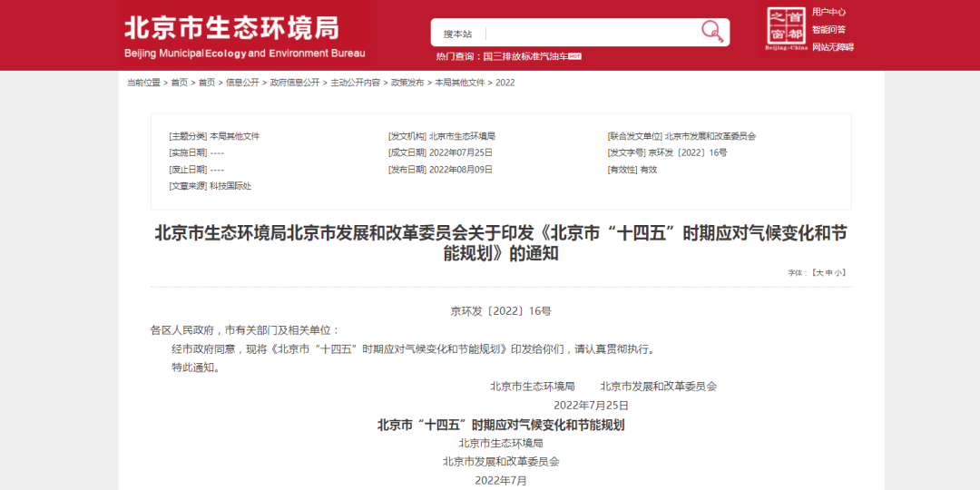Image resolution: width=980 pixels, height=490 pixels.
Task: Open the 用户中心 link
Action: coord(828,12)
